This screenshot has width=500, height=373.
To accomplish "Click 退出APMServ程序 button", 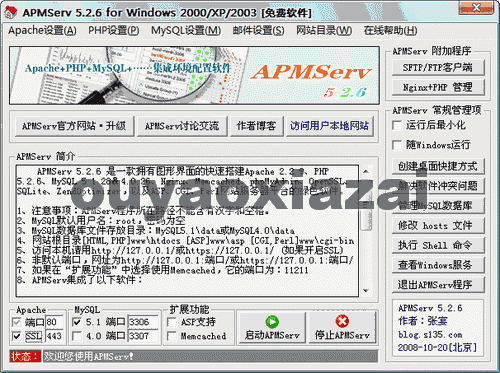I will click(x=438, y=285).
